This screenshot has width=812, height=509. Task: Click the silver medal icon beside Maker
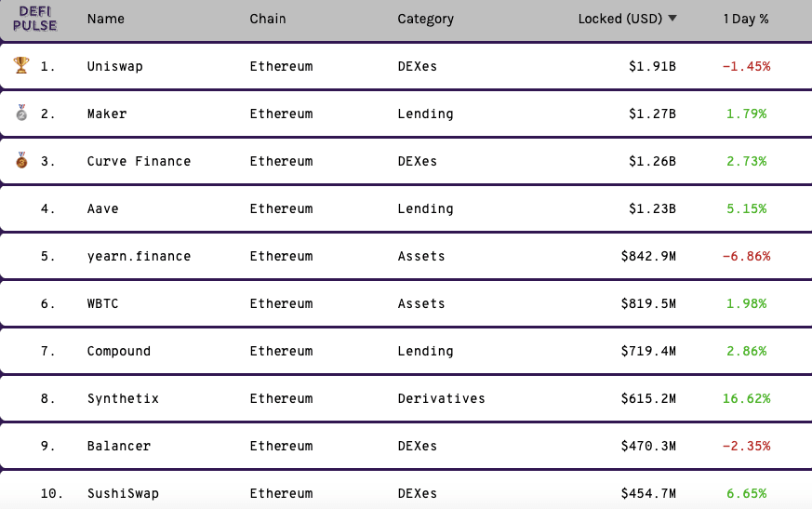pyautogui.click(x=21, y=114)
